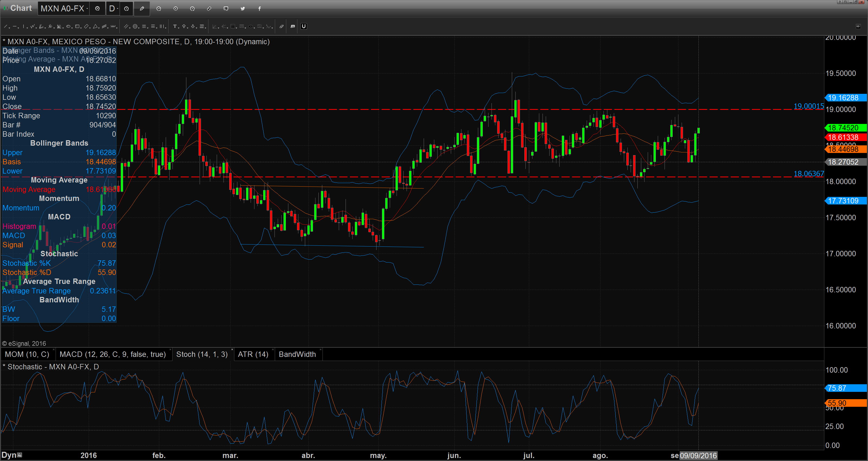The width and height of the screenshot is (868, 461).
Task: Click the 17.73109 lower band price tag
Action: pyautogui.click(x=846, y=201)
